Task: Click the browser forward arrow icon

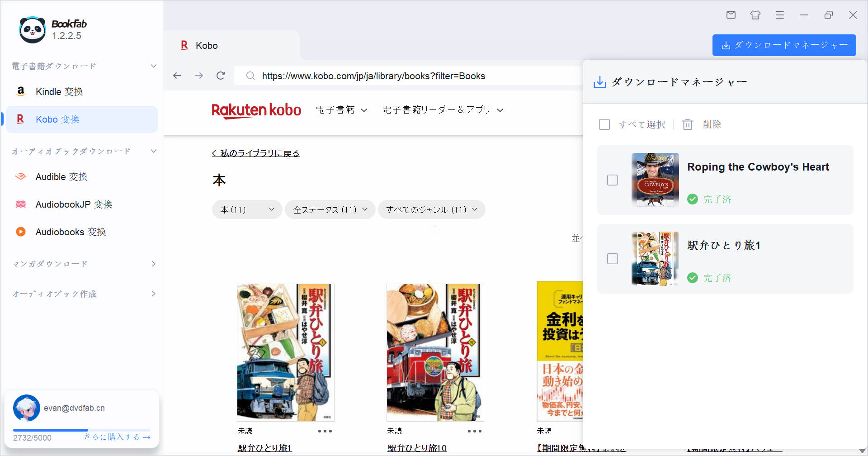Action: pos(199,76)
